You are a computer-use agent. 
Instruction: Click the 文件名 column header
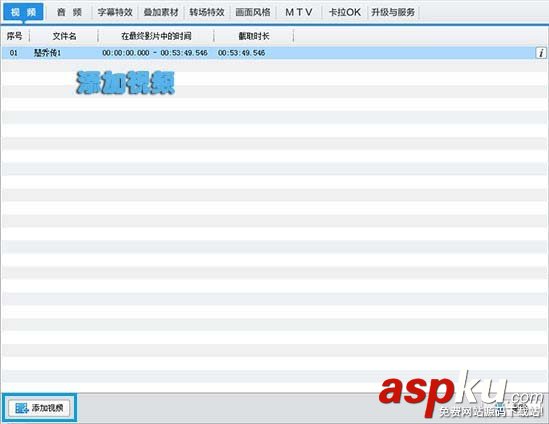point(64,36)
